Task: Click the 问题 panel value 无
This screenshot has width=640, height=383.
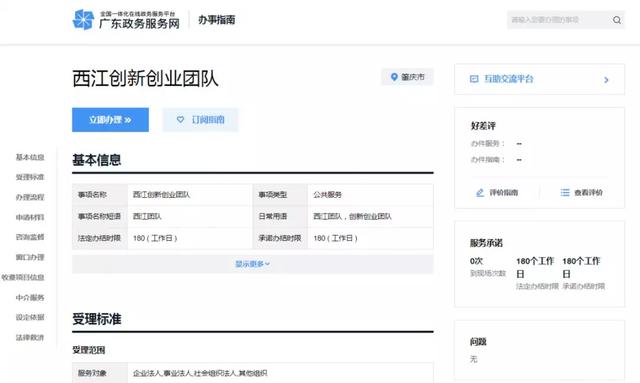Action: (x=473, y=359)
